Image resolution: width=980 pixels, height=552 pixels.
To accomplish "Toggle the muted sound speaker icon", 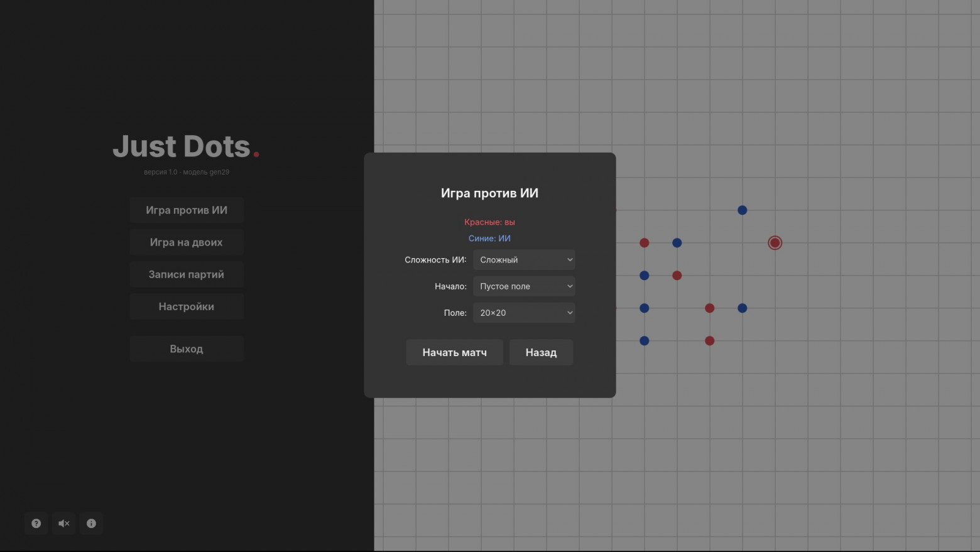I will coord(64,523).
